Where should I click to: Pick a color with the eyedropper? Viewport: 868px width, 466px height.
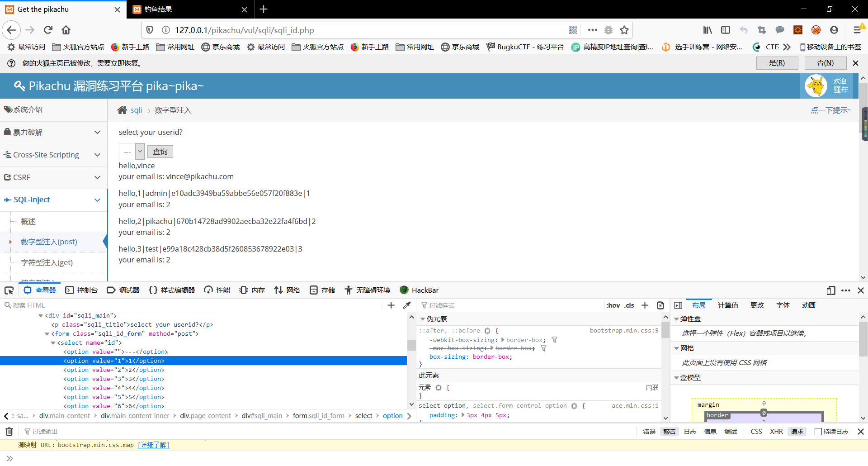[407, 305]
